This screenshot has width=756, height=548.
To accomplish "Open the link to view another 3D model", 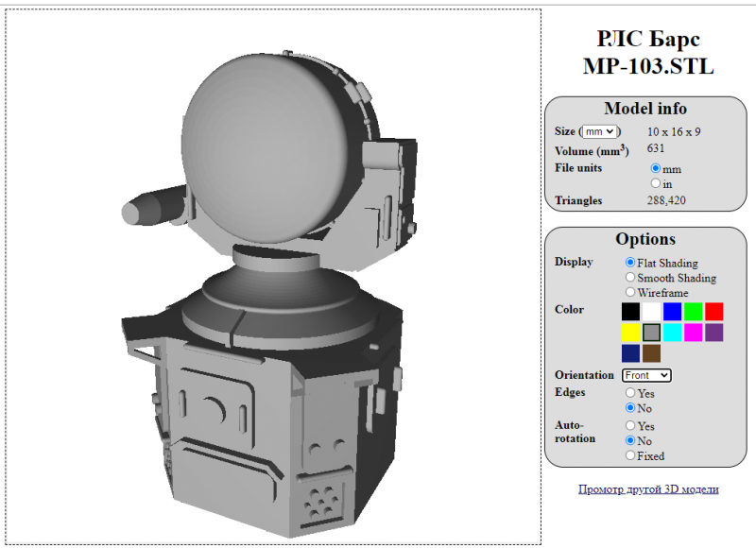I will click(648, 489).
